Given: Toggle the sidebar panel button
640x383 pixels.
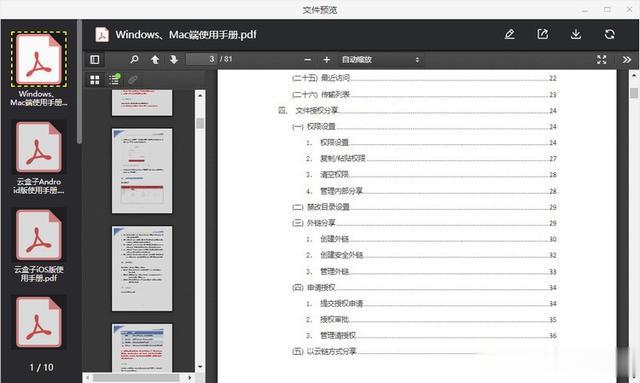Looking at the screenshot, I should [x=95, y=60].
